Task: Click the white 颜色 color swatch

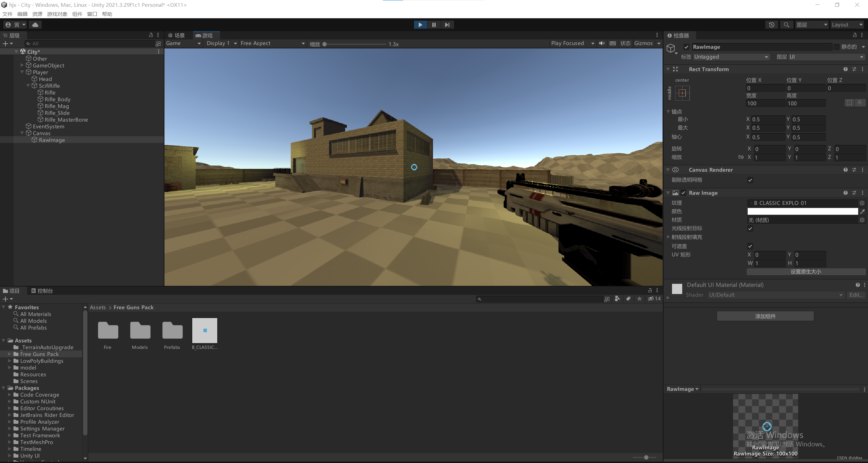Action: pyautogui.click(x=802, y=211)
